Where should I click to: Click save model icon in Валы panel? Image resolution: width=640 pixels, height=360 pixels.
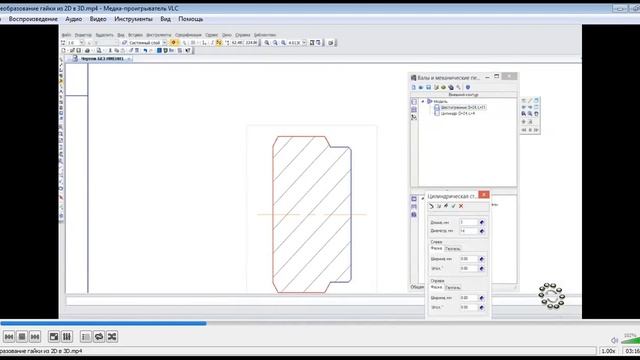pos(429,87)
